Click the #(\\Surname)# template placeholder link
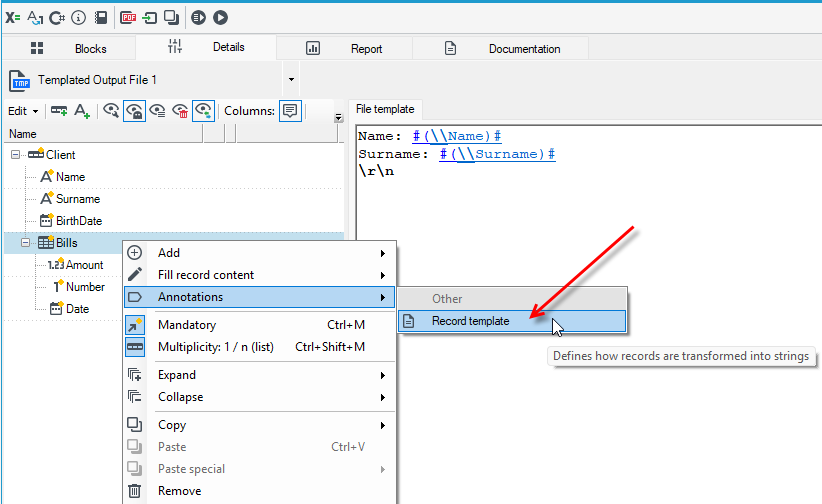822x504 pixels. click(497, 154)
